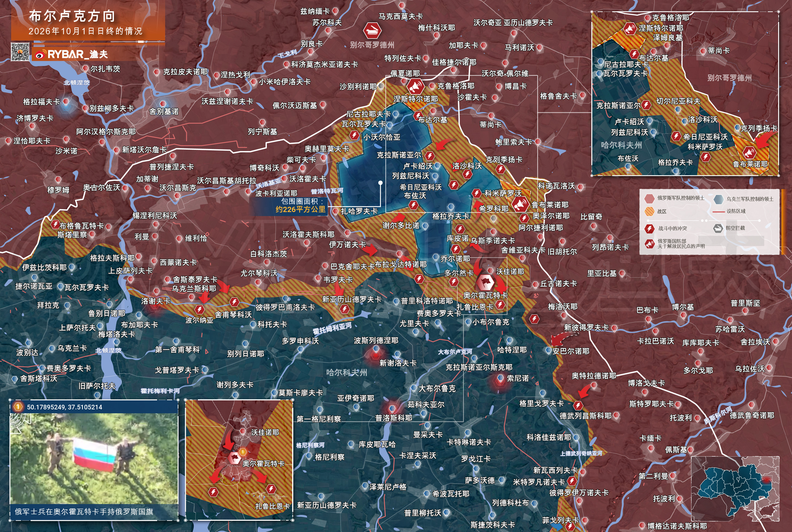
Task: Click megaphone icon left of 鲁布莱诺耶 main map
Action: coord(520,204)
